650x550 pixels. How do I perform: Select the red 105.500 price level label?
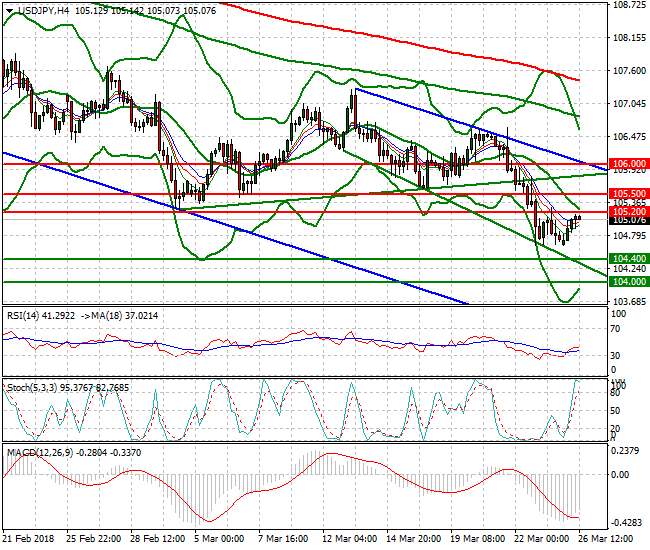point(629,194)
